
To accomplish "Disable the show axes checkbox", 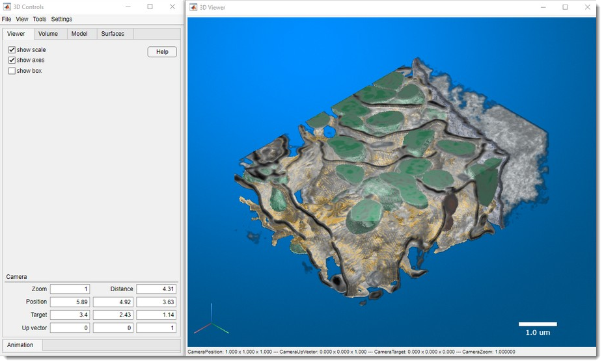I will (12, 60).
